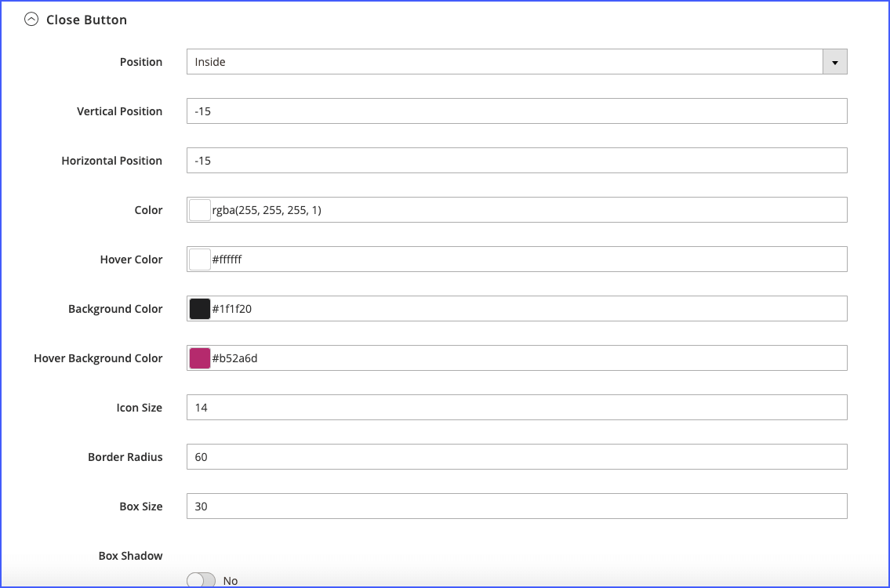890x588 pixels.
Task: Focus the Horizontal Position input field
Action: (x=516, y=161)
